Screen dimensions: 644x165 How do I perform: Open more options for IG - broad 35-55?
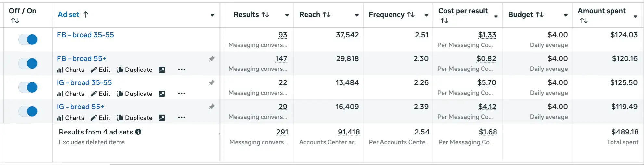pos(182,94)
